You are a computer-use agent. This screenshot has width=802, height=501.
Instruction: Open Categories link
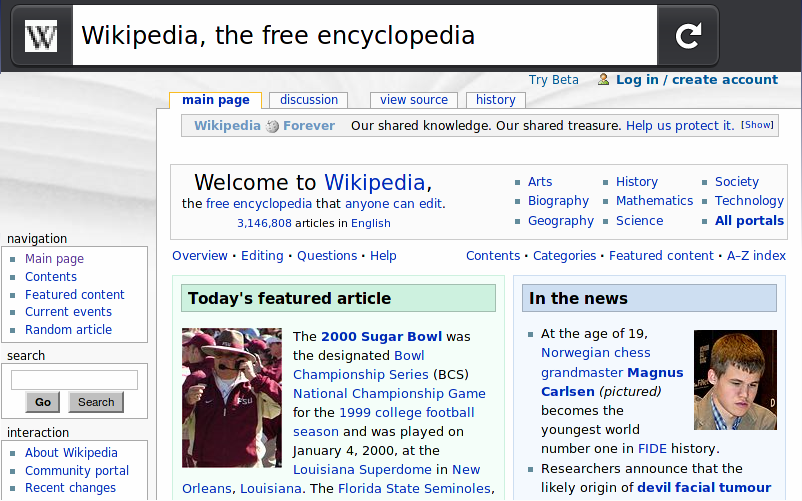pos(564,256)
